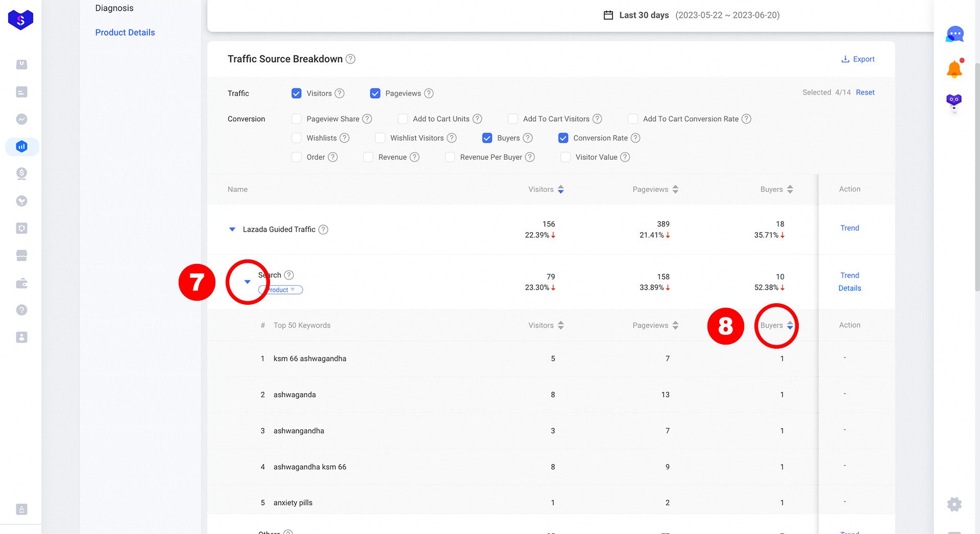The width and height of the screenshot is (980, 534).
Task: Show help tooltip for Pageviews metric
Action: click(x=429, y=93)
